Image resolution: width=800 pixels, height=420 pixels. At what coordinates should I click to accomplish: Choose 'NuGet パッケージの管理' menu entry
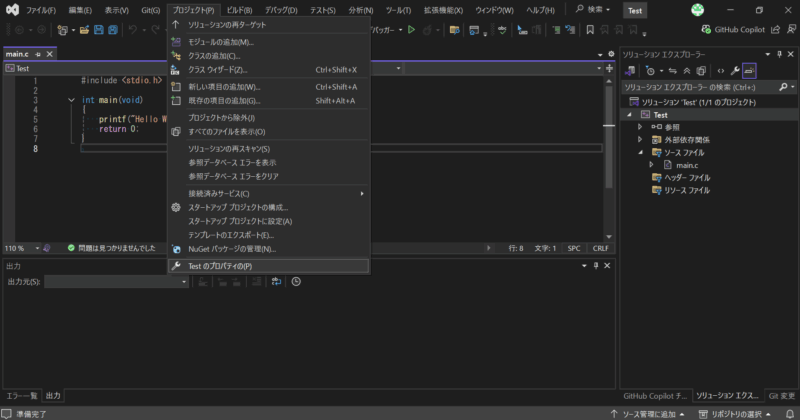232,248
